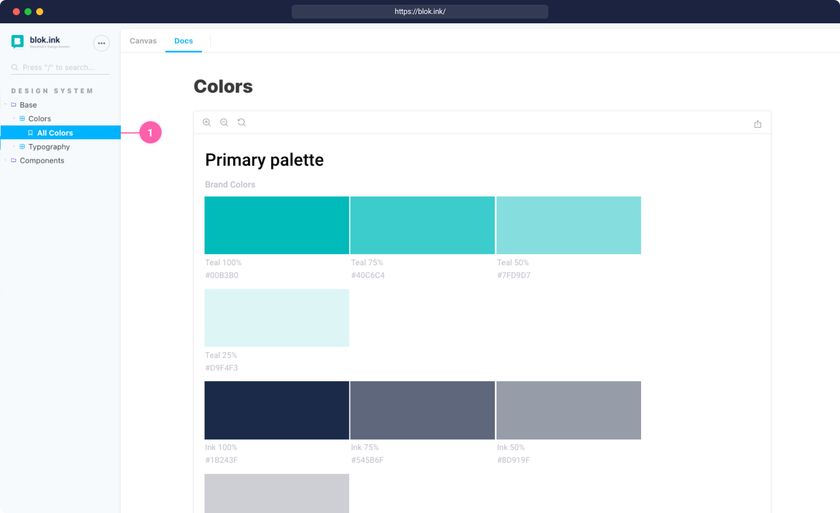
Task: Click the component icon beside Typography
Action: (x=22, y=147)
